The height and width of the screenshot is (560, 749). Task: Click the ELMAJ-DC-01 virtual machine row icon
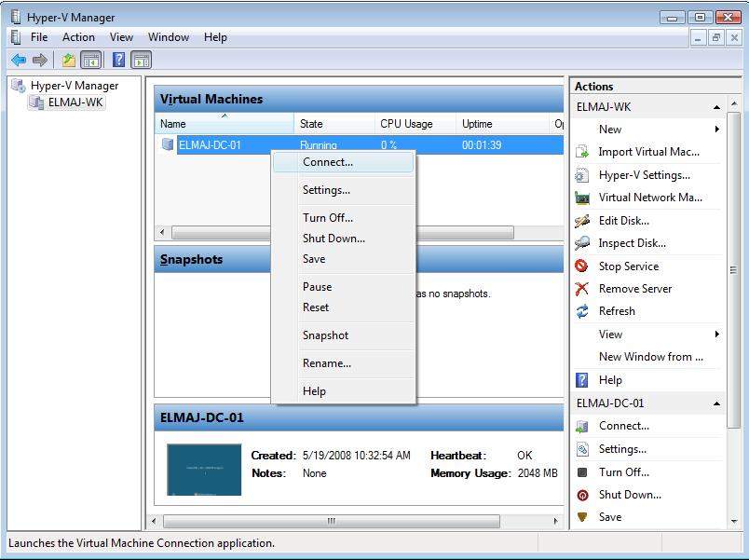tap(168, 143)
